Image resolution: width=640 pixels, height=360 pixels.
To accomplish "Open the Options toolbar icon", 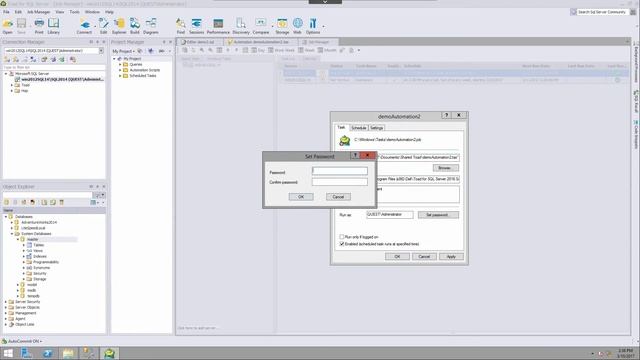I will pos(313,26).
